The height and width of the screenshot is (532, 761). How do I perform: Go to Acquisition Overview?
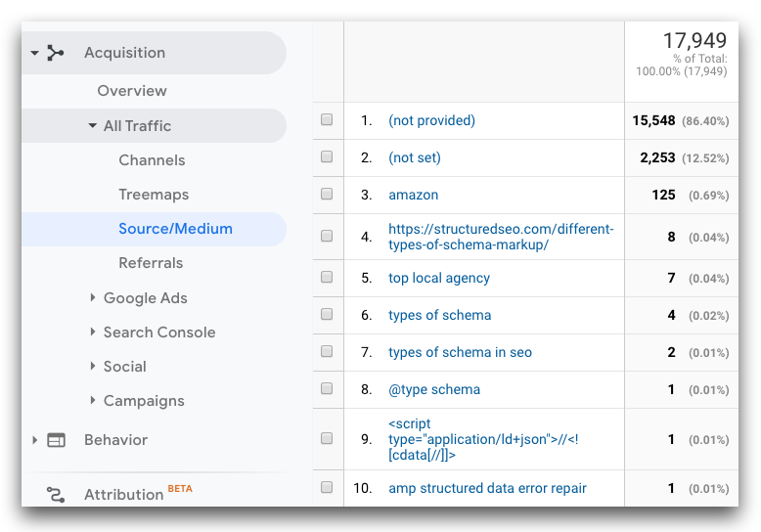(132, 91)
